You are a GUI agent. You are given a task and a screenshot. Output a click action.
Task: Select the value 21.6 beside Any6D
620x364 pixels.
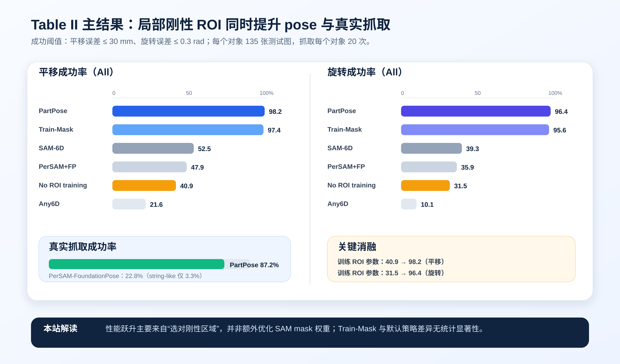point(156,205)
